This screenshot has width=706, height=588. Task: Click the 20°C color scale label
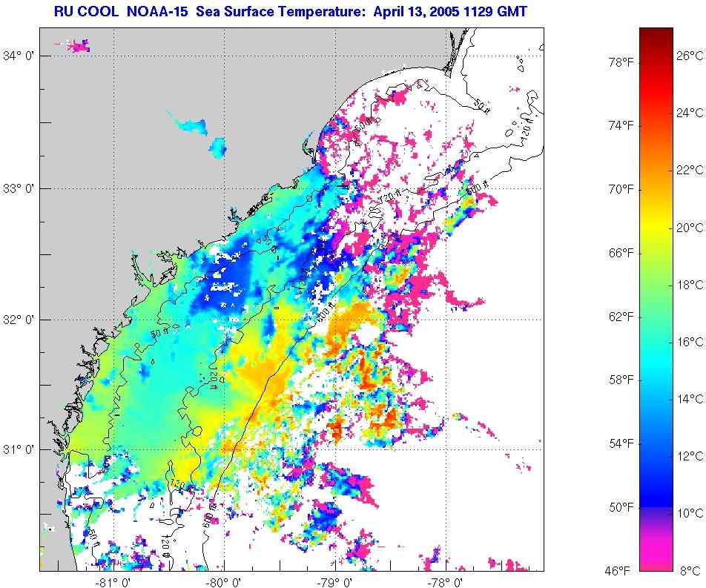pyautogui.click(x=688, y=228)
